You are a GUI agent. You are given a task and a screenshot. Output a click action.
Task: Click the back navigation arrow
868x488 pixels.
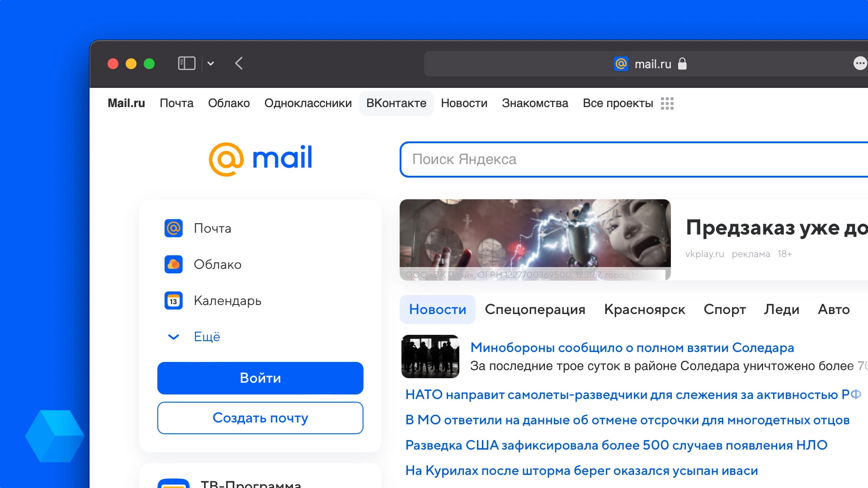239,64
